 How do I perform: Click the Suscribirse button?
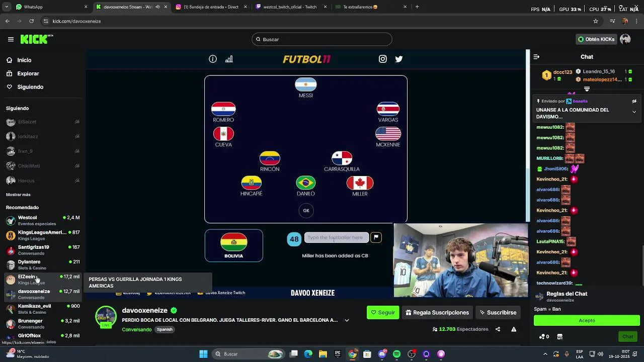[498, 312]
